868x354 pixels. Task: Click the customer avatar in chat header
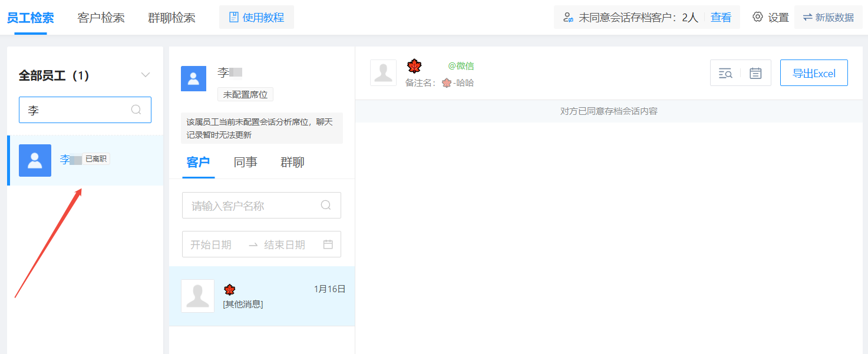[x=383, y=73]
